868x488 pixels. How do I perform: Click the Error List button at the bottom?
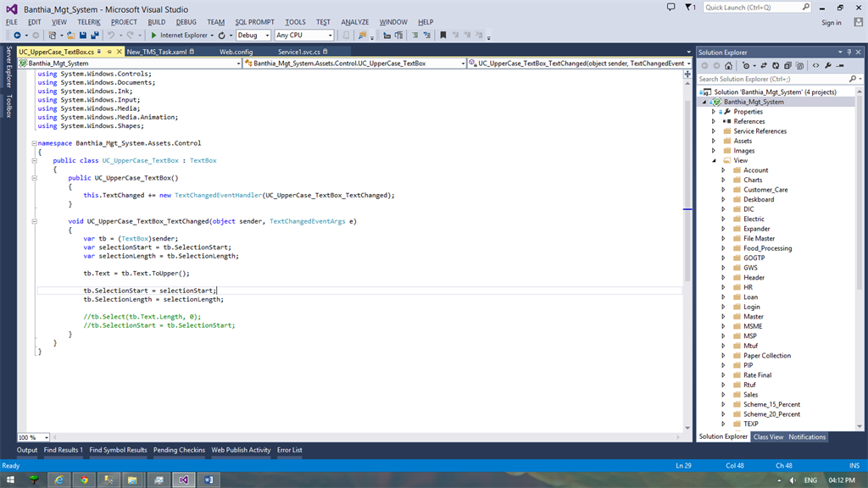tap(288, 450)
